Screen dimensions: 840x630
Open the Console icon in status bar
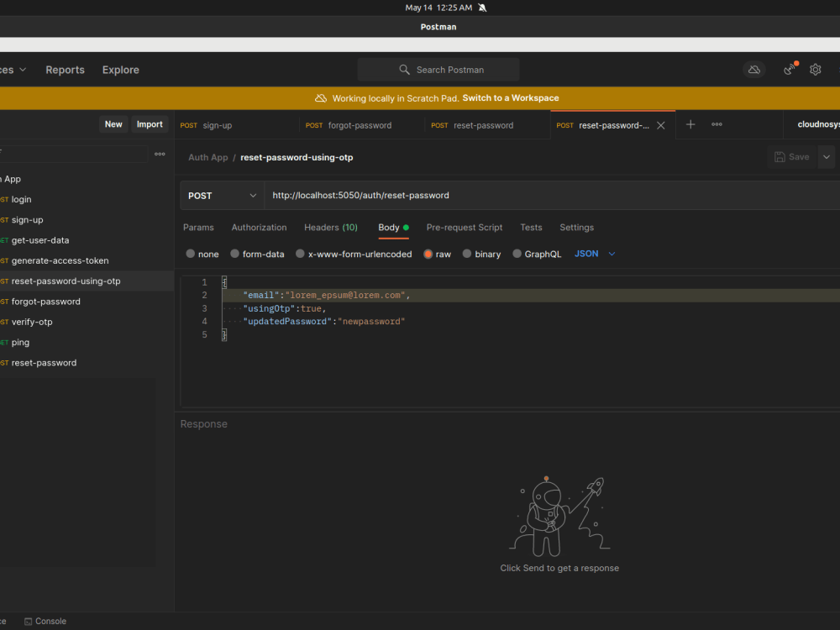[29, 622]
